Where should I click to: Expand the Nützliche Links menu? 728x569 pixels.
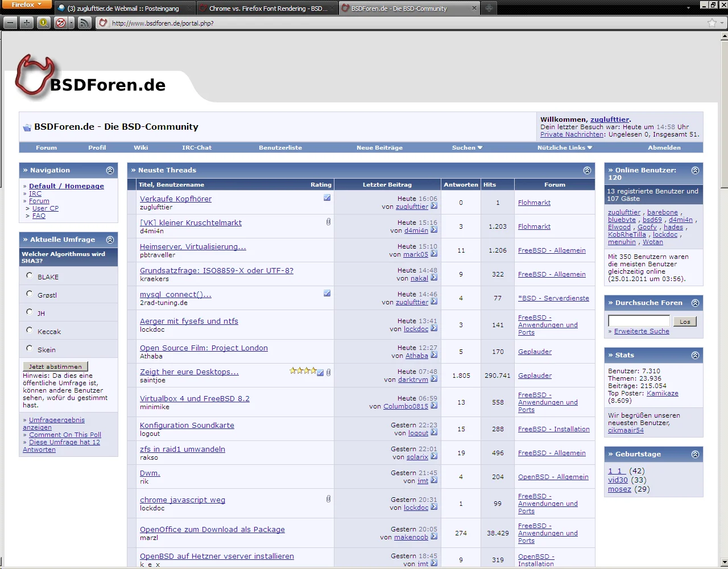564,147
